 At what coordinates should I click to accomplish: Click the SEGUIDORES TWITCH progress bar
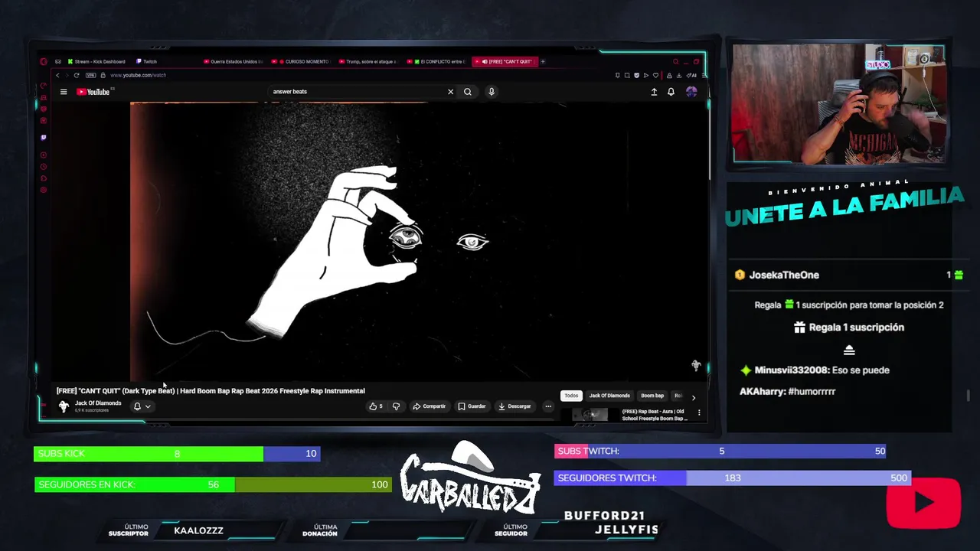tap(733, 478)
